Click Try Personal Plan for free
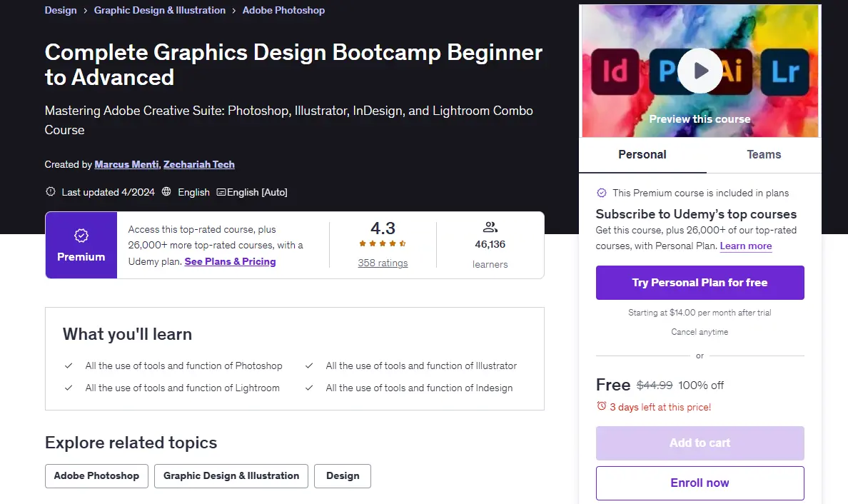 tap(700, 282)
